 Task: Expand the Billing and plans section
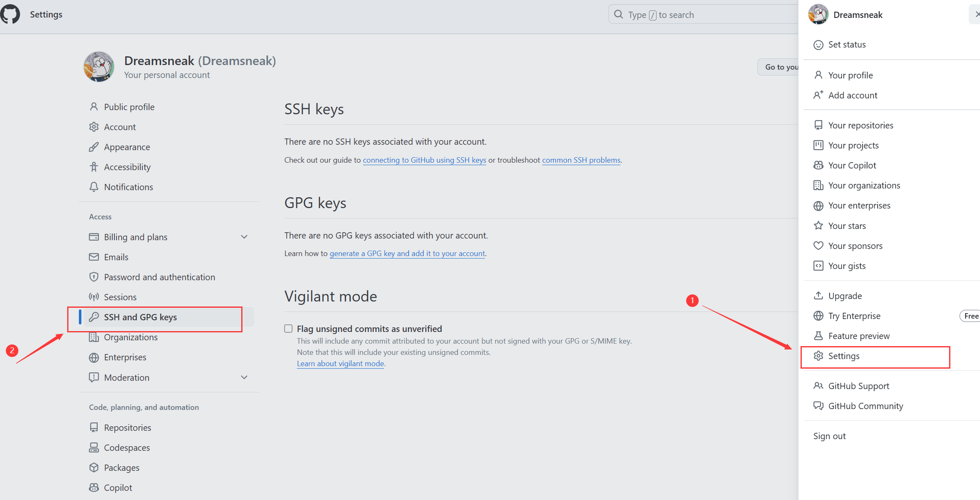tap(244, 237)
